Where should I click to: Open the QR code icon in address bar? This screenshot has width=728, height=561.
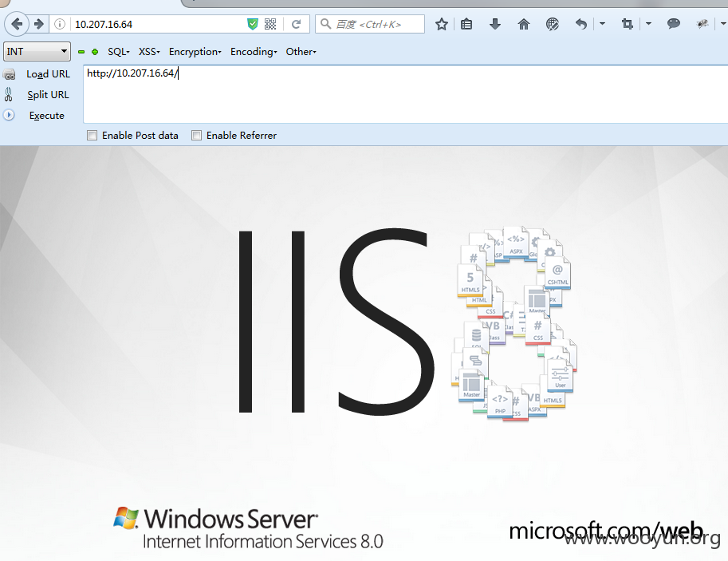tap(270, 24)
